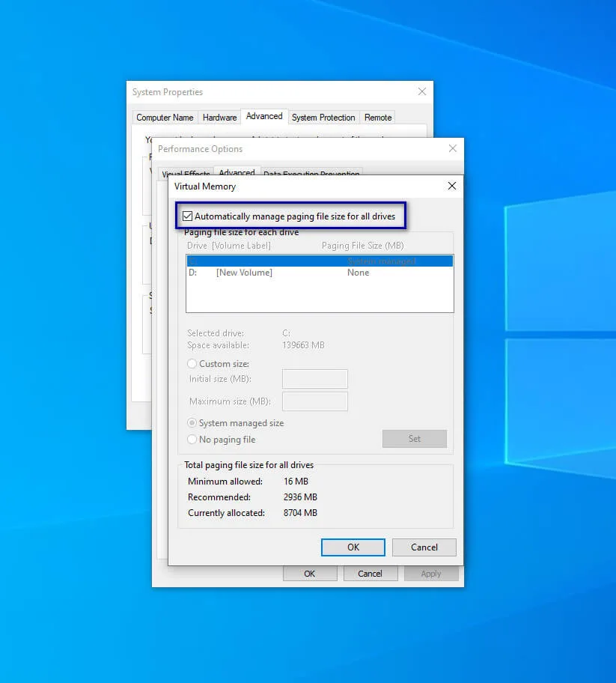Close the System Properties window
The image size is (616, 683).
422,91
